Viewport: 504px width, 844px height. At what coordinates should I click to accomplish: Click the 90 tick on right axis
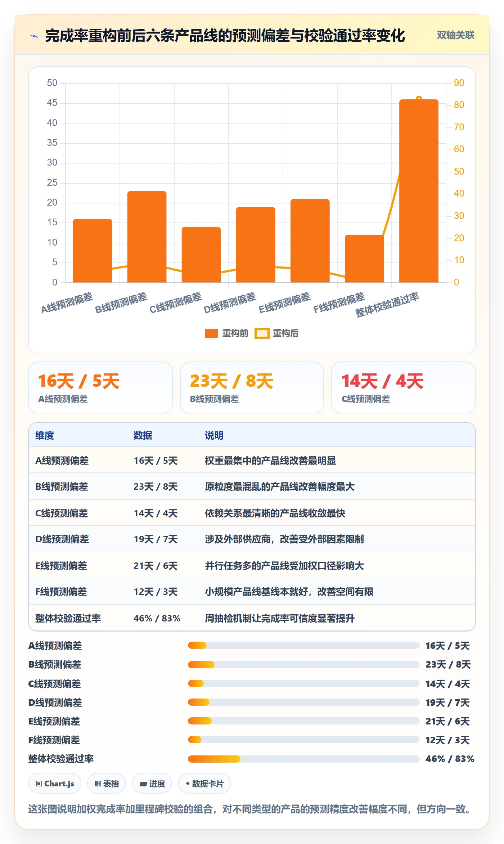(459, 83)
